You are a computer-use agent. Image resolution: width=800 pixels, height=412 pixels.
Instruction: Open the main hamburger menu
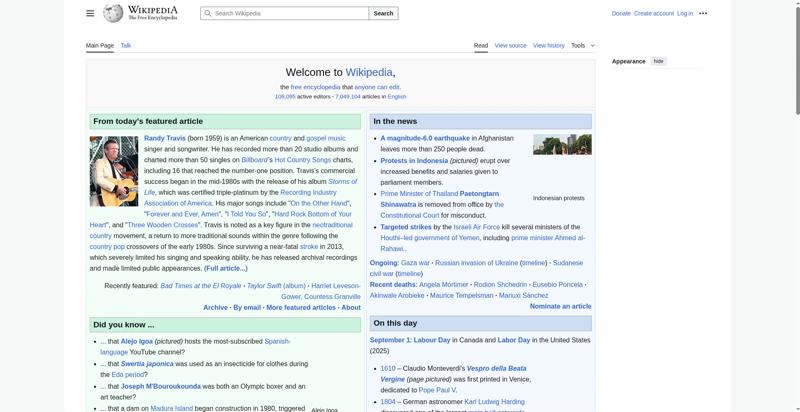(90, 13)
